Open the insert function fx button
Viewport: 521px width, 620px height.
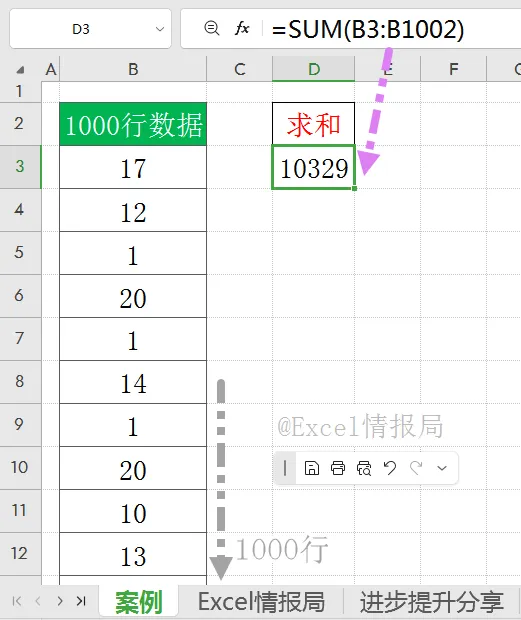tap(242, 28)
